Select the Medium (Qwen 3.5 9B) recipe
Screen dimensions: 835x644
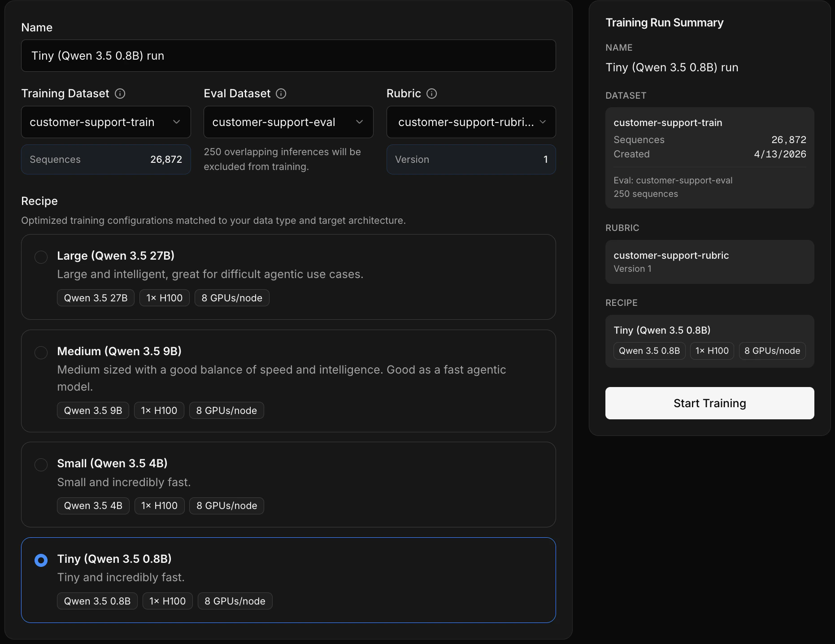[41, 352]
